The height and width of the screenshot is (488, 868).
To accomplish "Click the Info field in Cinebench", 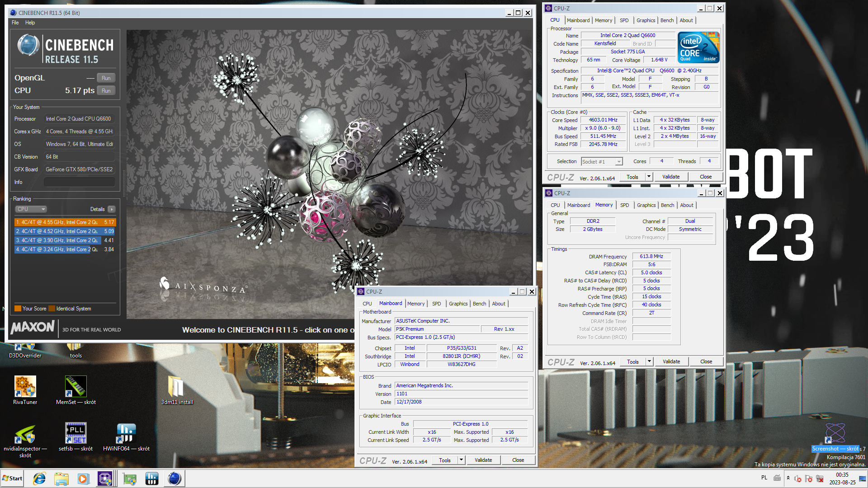I will pyautogui.click(x=79, y=182).
